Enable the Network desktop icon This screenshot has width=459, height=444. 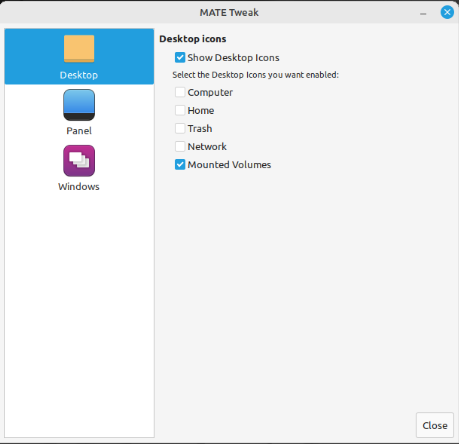(x=180, y=146)
